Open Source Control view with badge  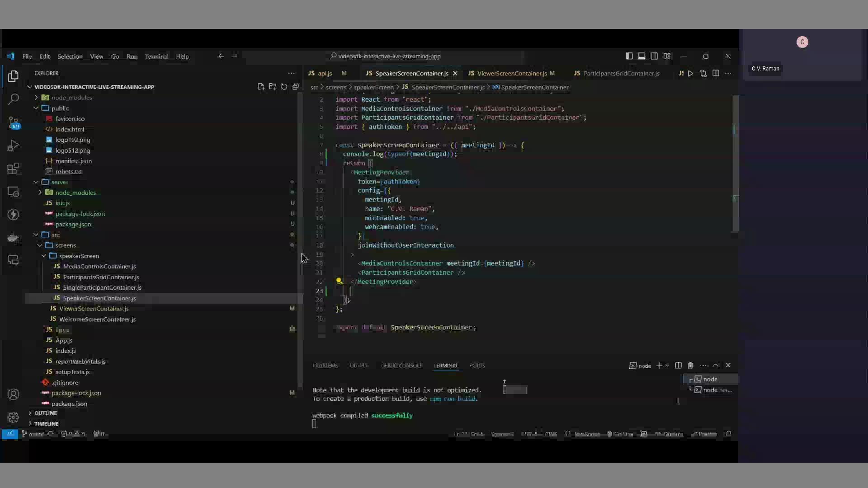pyautogui.click(x=13, y=122)
